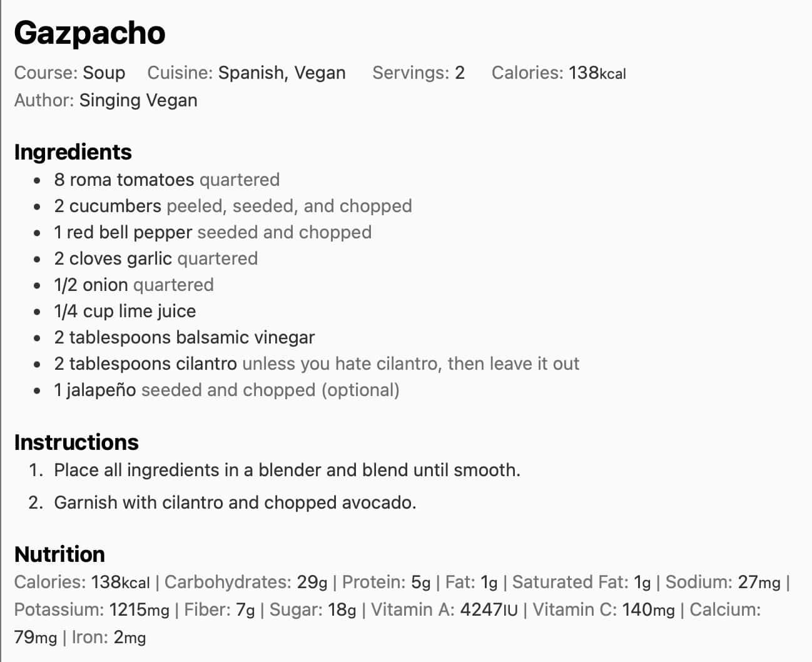Click the Potassium 1215mg nutrition value
This screenshot has width=812, height=662.
[139, 609]
